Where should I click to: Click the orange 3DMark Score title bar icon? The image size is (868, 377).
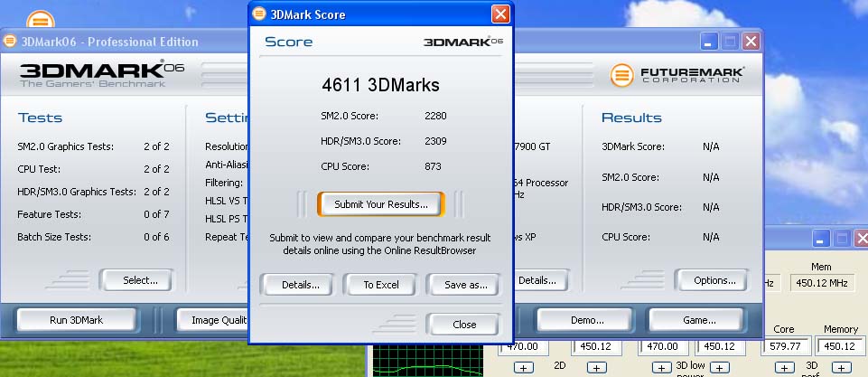tap(259, 14)
